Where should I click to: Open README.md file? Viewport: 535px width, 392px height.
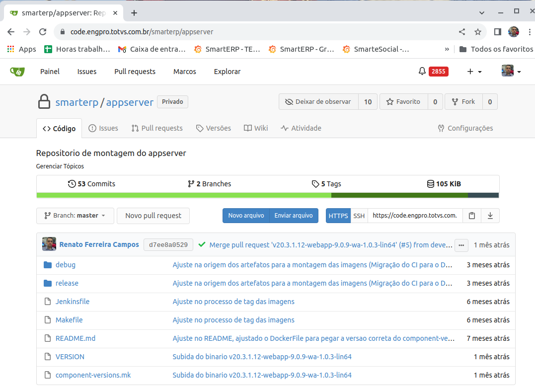(x=76, y=338)
